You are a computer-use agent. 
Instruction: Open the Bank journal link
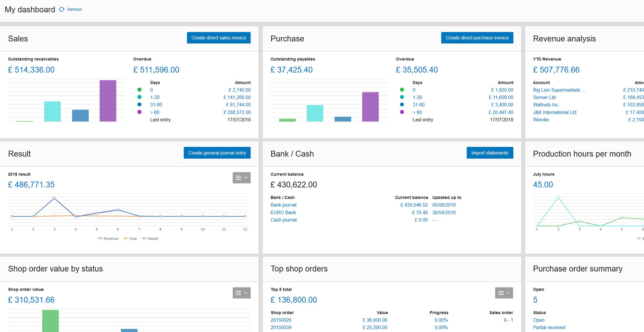(283, 205)
